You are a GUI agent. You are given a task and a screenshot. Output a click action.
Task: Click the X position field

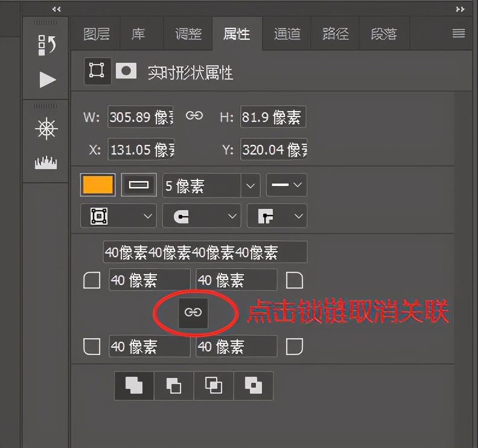[x=141, y=149]
